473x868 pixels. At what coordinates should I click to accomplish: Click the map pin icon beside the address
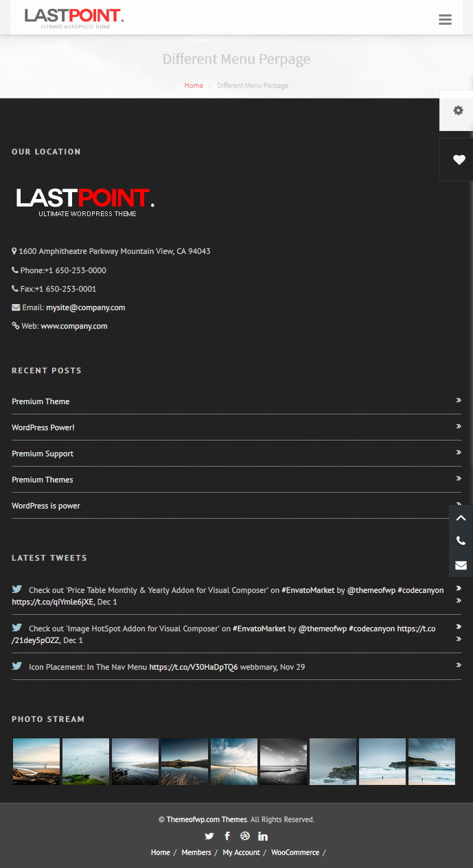point(14,251)
